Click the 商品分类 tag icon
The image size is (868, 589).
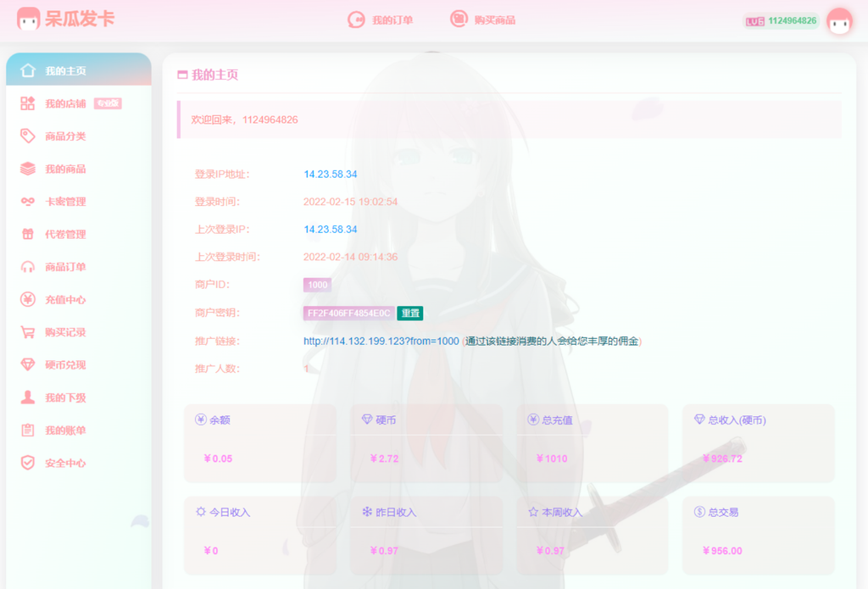pyautogui.click(x=28, y=136)
